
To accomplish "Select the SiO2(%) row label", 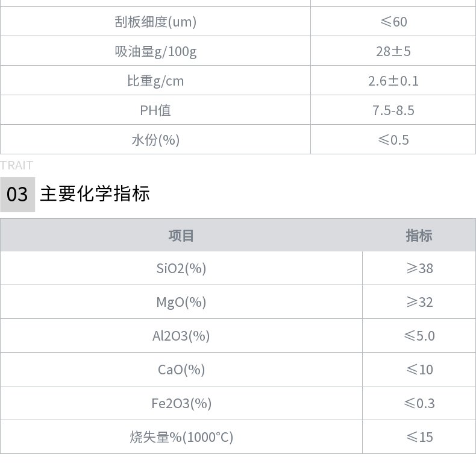I will [x=181, y=268].
